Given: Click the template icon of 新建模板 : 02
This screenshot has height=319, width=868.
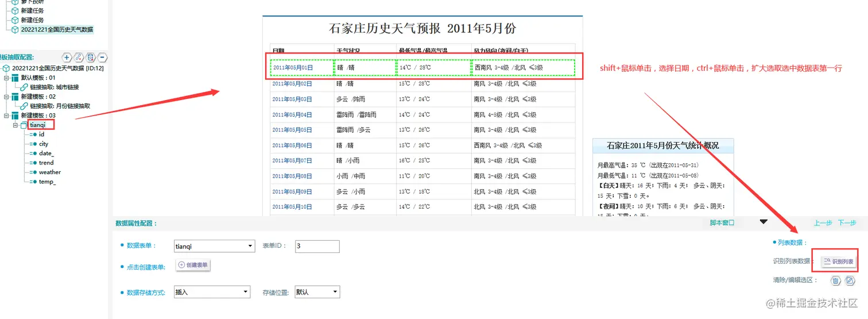Looking at the screenshot, I should tap(15, 97).
